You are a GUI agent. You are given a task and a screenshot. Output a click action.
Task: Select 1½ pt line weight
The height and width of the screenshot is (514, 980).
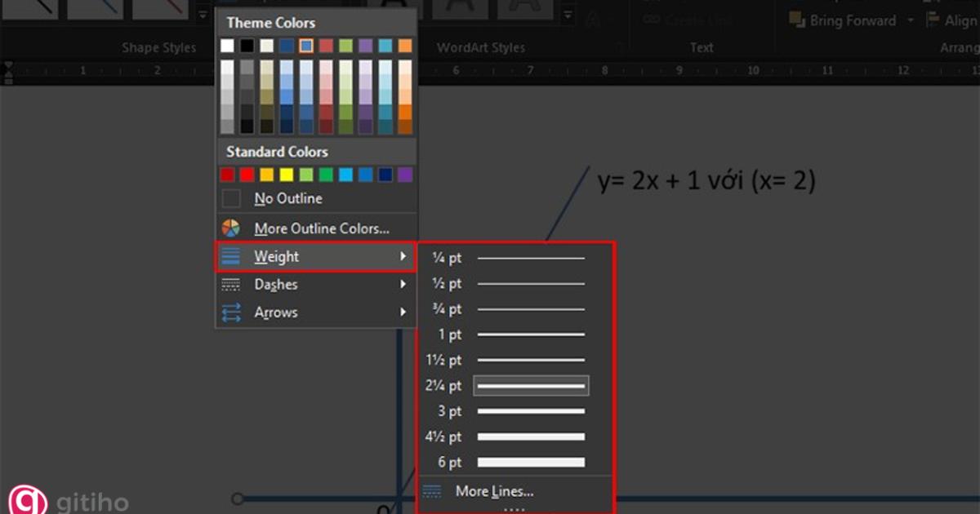click(x=514, y=360)
